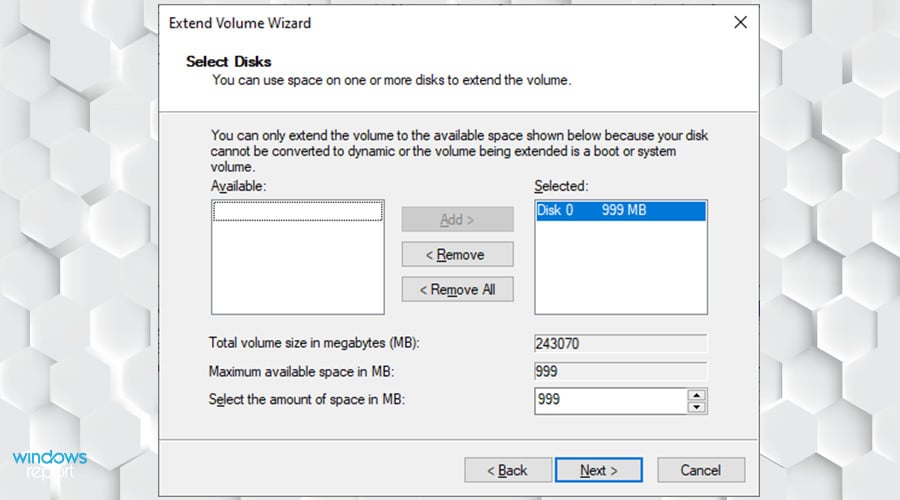Select Disk 0 999 MB in Selected list

(620, 211)
